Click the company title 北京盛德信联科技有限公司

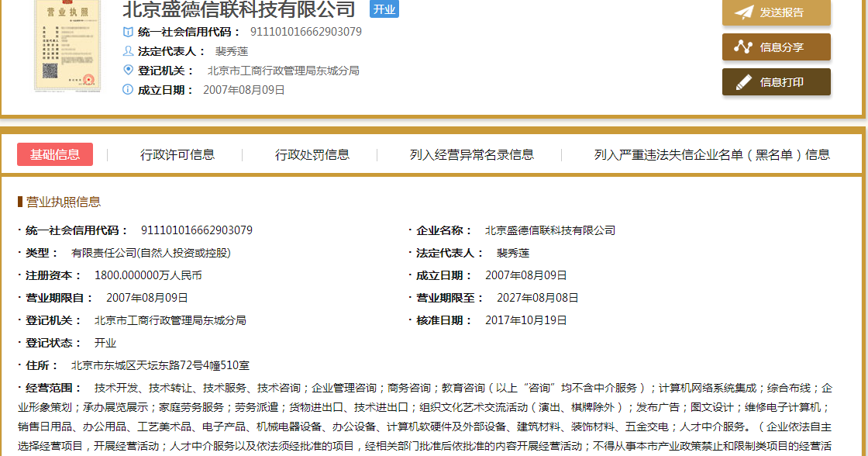(x=239, y=9)
